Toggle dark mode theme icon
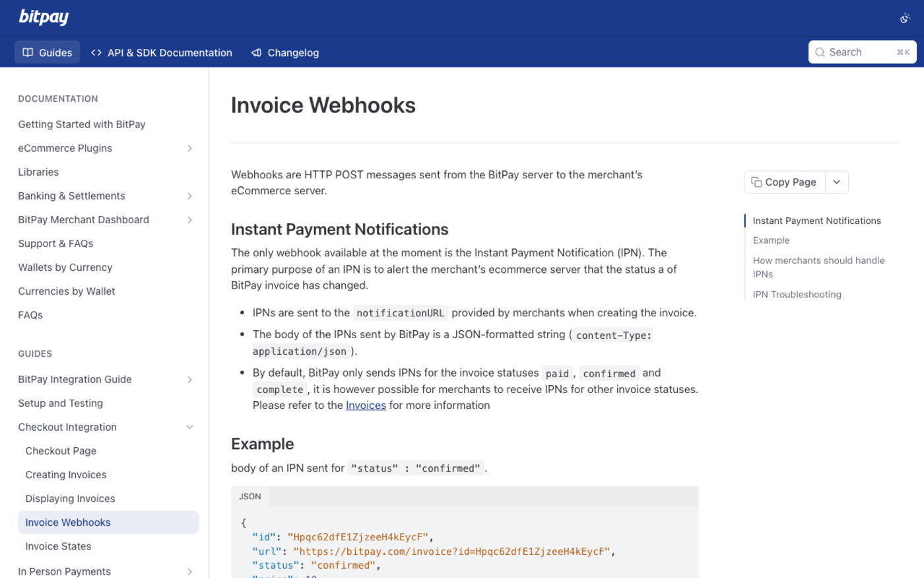The image size is (924, 578). coord(905,18)
